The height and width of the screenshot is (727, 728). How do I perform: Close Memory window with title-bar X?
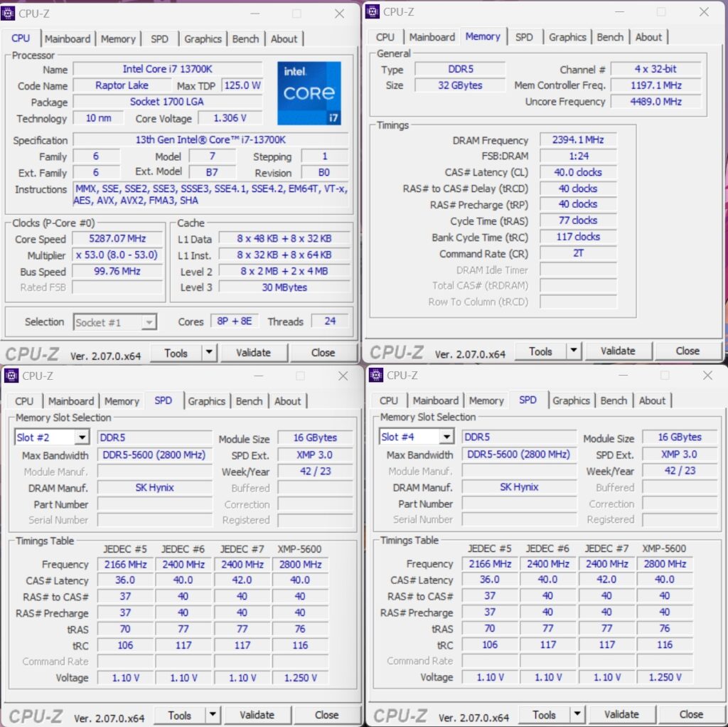coord(704,12)
